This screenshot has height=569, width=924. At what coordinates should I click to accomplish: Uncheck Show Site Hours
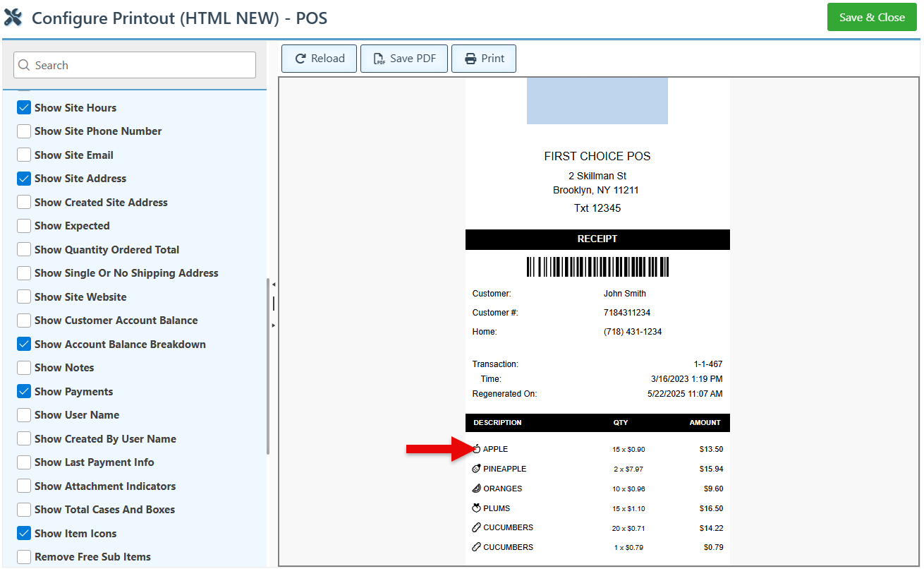click(24, 108)
